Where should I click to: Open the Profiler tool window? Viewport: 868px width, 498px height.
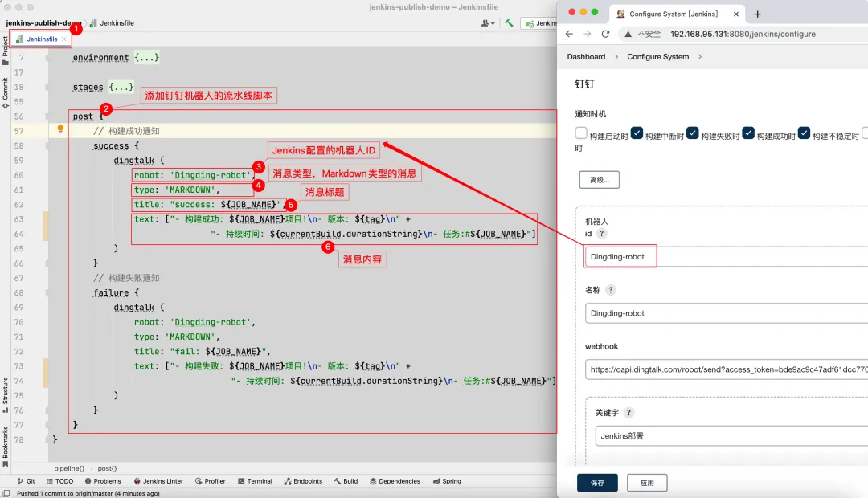[211, 481]
